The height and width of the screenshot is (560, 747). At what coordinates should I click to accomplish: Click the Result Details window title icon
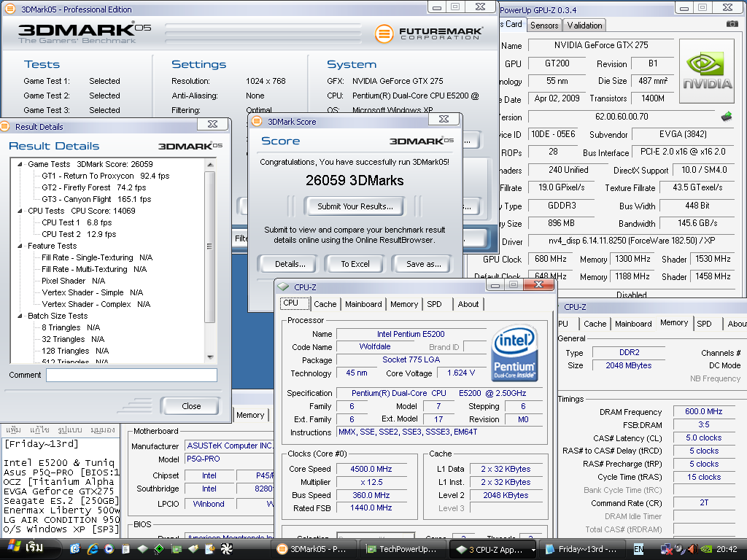[5, 126]
